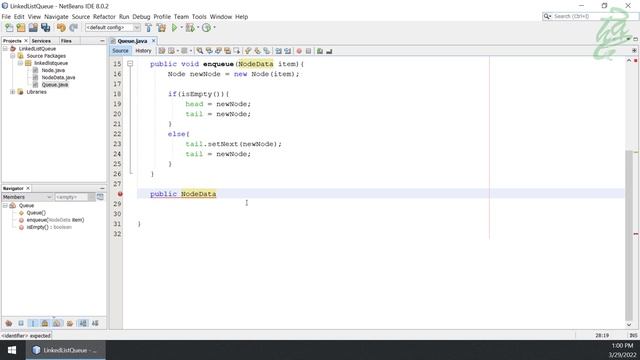640x360 pixels.
Task: Open the Refactor menu
Action: 104,17
